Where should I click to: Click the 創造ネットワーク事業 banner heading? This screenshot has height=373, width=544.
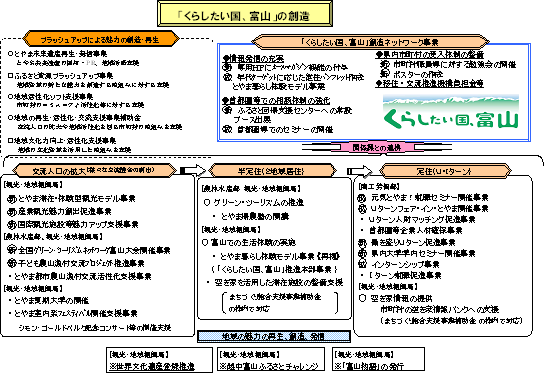(370, 42)
